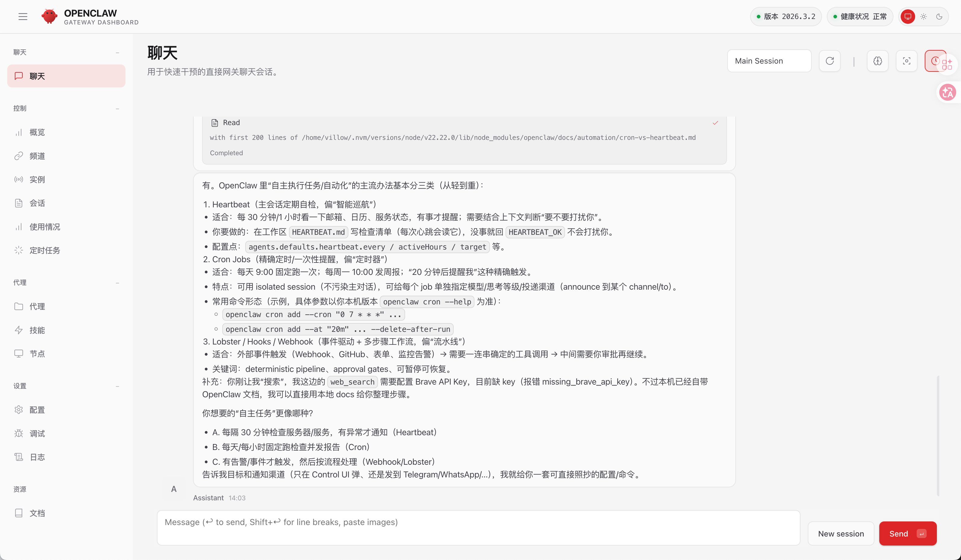The image size is (961, 560).
Task: Open 实例 instances page
Action: point(66,179)
